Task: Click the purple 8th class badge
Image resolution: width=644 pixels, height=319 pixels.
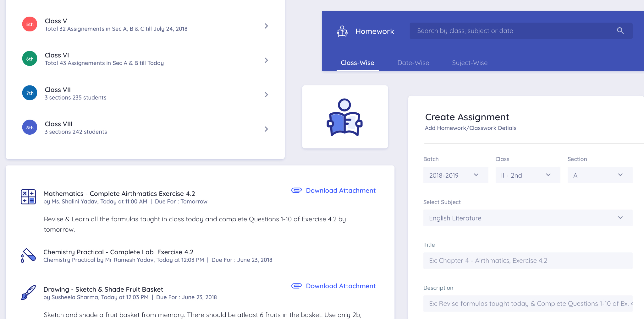Action: (30, 127)
